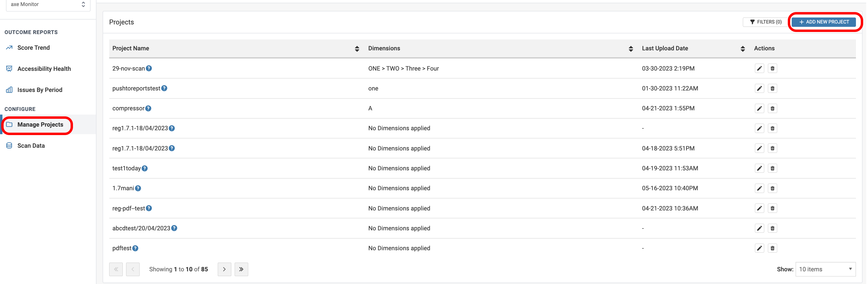Open the Filters (0) panel

tap(765, 22)
